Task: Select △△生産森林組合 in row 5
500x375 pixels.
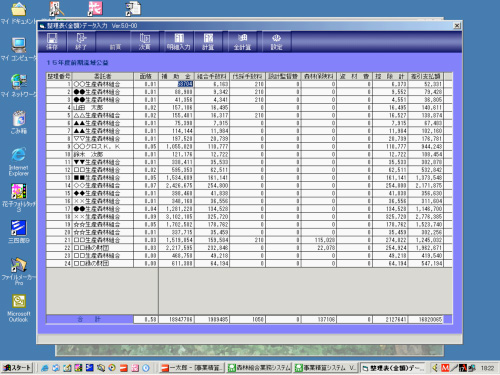Action: click(x=103, y=115)
